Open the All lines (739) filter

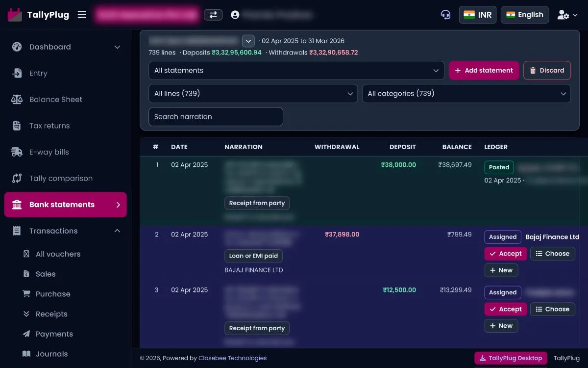[x=253, y=94]
